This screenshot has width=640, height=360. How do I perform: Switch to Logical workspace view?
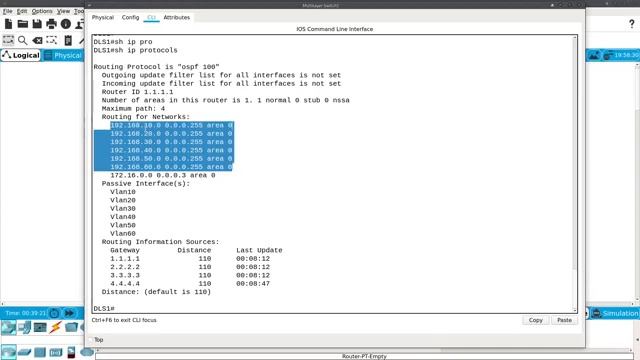click(x=21, y=55)
